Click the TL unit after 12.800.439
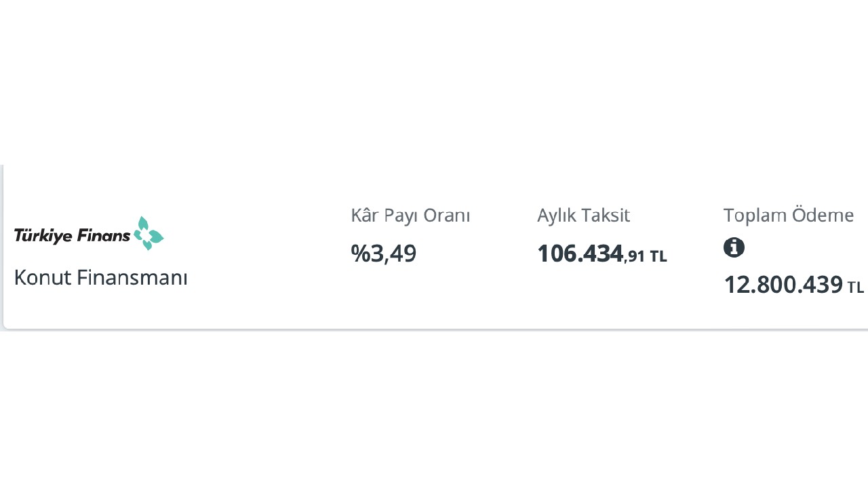 [856, 287]
